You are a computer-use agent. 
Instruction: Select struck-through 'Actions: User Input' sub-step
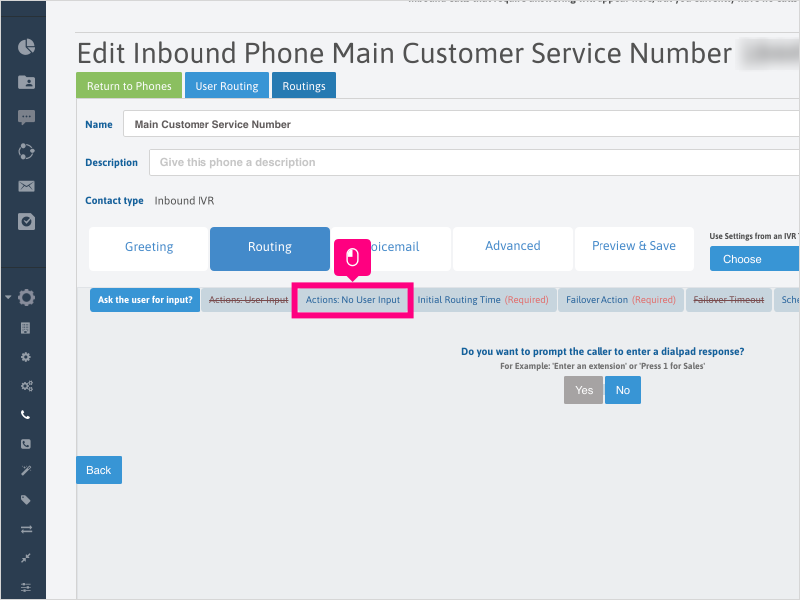coord(248,300)
